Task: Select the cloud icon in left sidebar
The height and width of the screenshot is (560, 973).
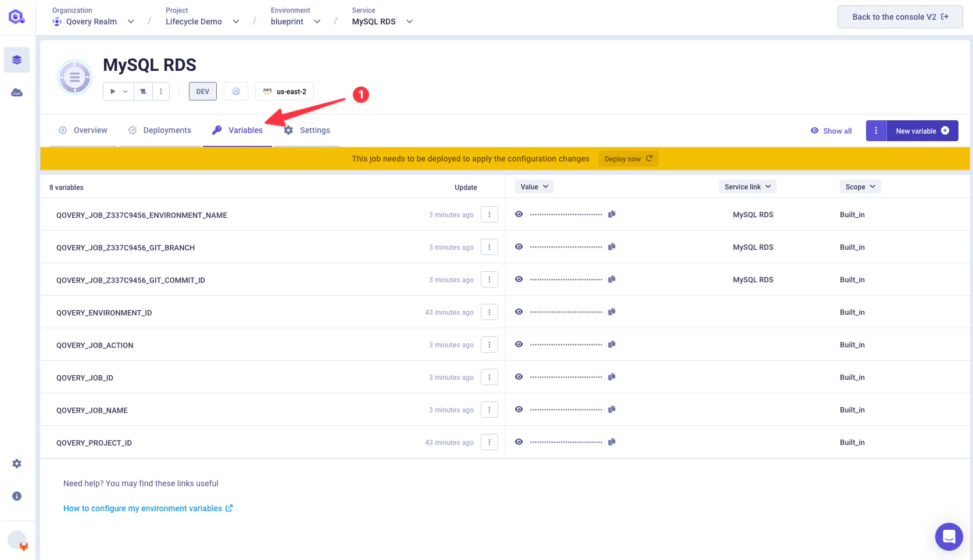Action: point(17,92)
